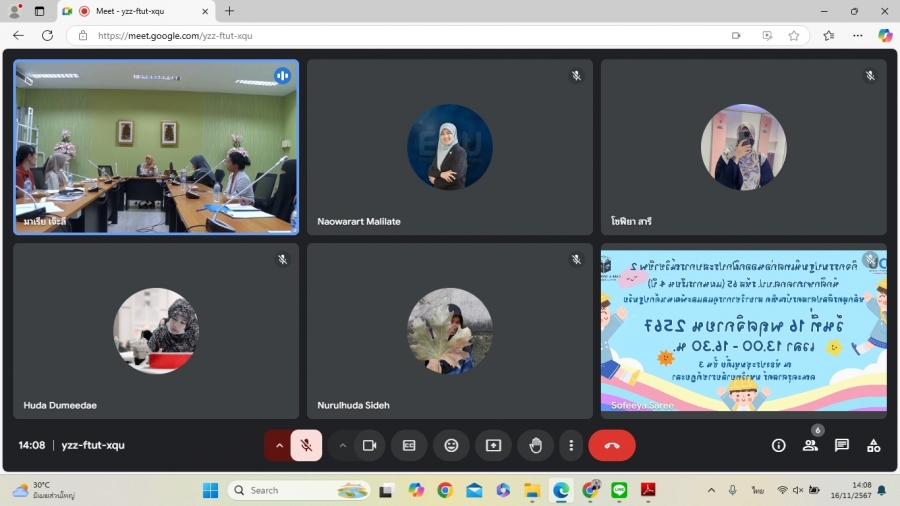Image resolution: width=900 pixels, height=506 pixels.
Task: Expand audio settings arrow beside microphone
Action: (x=279, y=445)
